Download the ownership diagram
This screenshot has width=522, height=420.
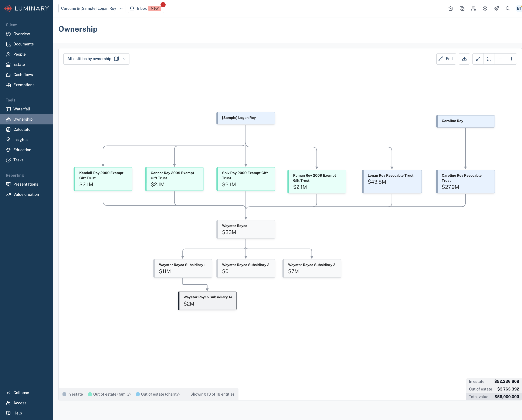click(464, 59)
